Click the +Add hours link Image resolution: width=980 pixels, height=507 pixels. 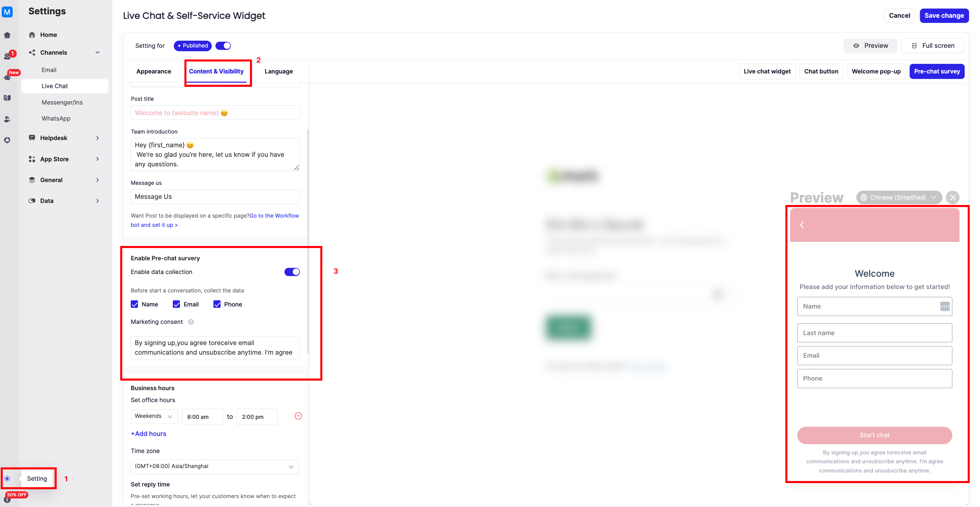[x=149, y=434]
